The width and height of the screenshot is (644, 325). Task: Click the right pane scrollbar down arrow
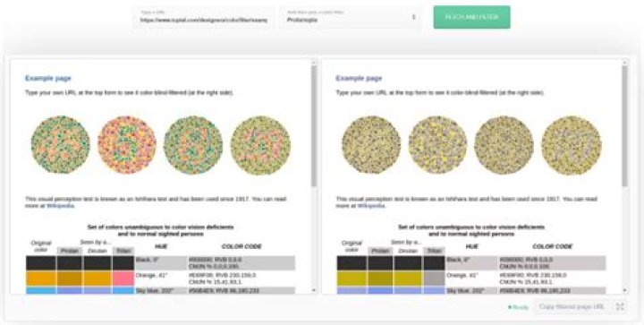click(x=625, y=290)
